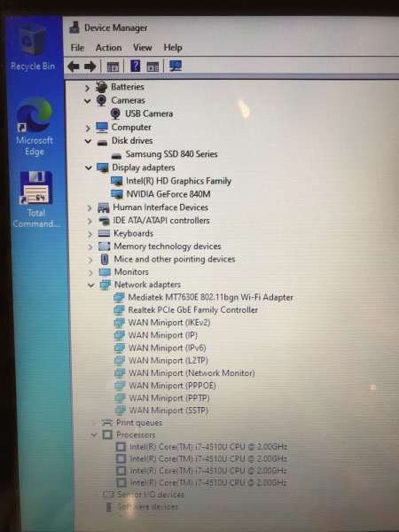This screenshot has height=532, width=399.
Task: Open the Properties toolbar icon
Action: tap(113, 66)
